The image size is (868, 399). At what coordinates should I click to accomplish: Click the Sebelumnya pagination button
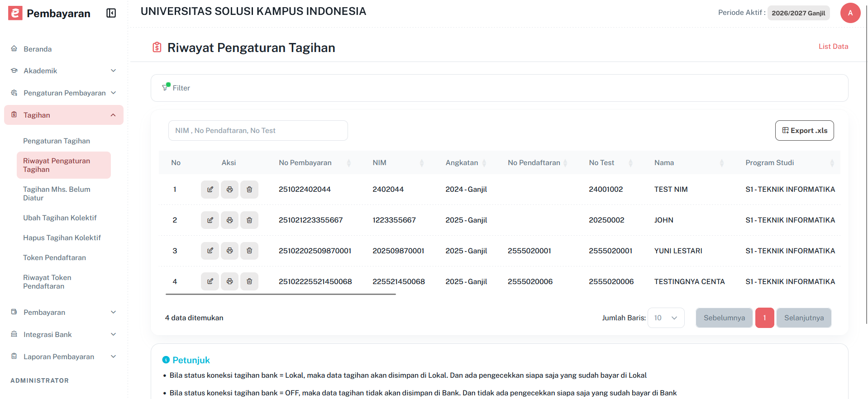click(x=724, y=318)
